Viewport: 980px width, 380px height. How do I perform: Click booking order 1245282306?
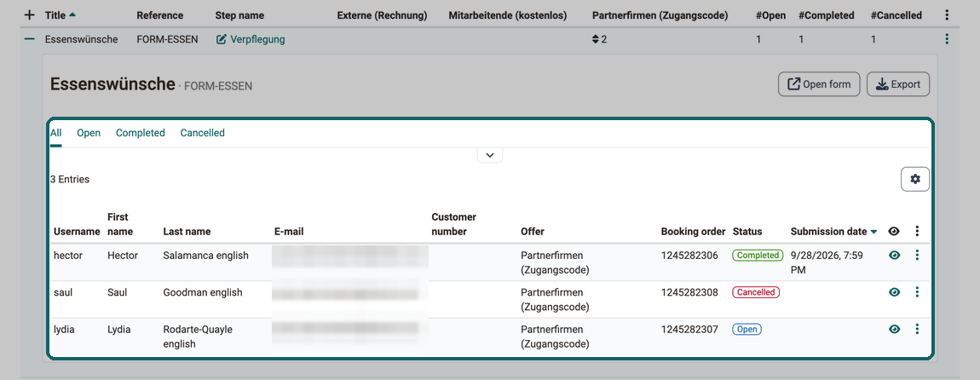click(x=689, y=255)
